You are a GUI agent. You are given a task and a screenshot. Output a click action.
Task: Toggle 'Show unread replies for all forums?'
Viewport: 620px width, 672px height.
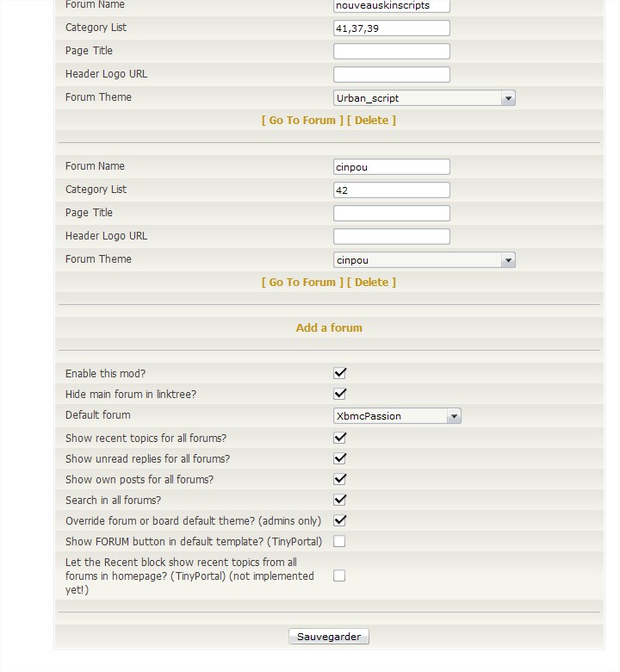(340, 458)
